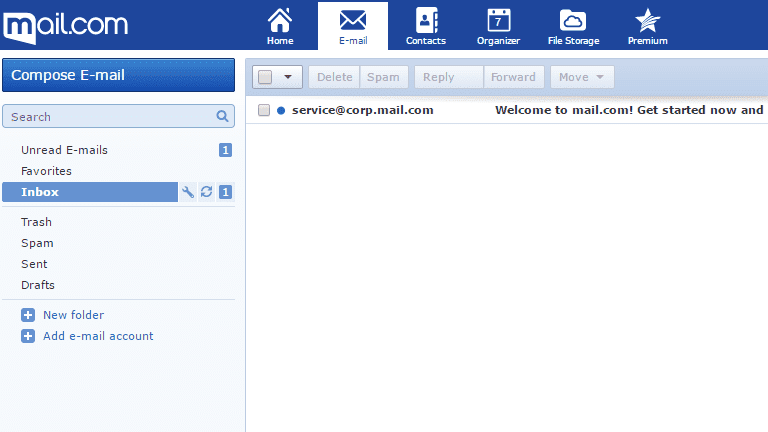Open the Spam folder in sidebar
The height and width of the screenshot is (432, 768).
[37, 243]
